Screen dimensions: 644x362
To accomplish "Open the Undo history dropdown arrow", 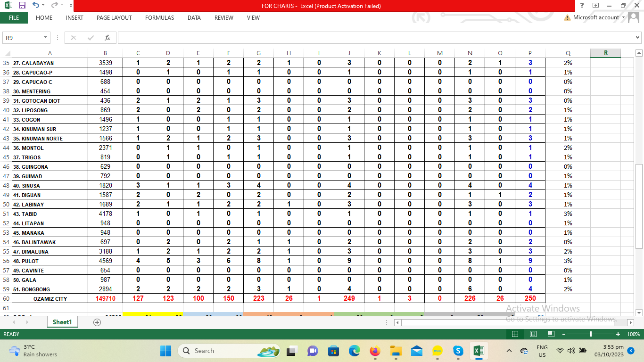I will [43, 6].
